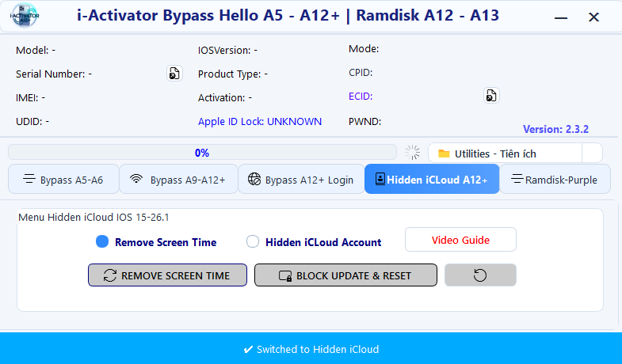The image size is (622, 364).
Task: Click the Serial Number: - text
Action: click(54, 74)
